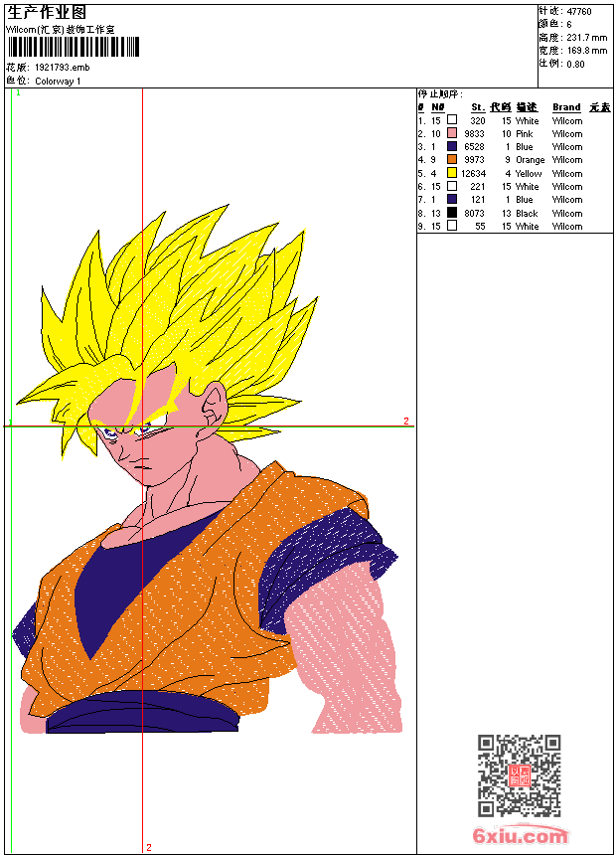Viewport: 616px width, 855px height.
Task: Select the width value '169.8 mm'
Action: 586,51
